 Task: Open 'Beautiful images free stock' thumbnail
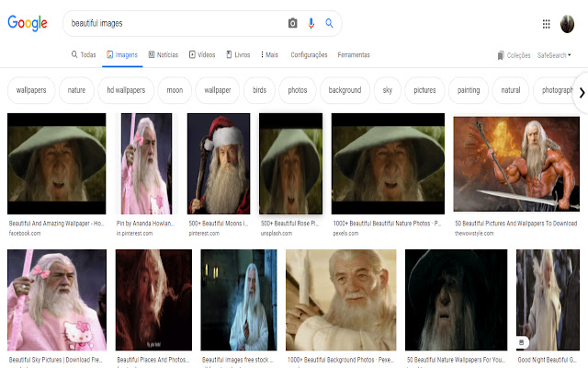coord(239,300)
